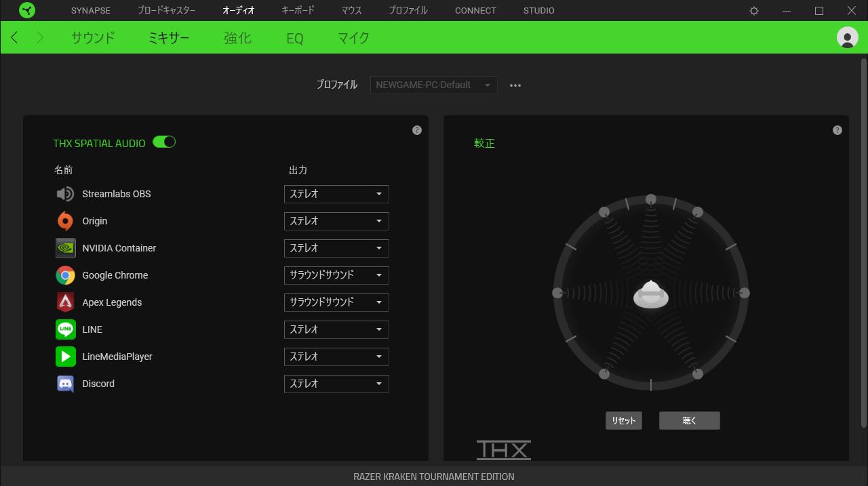Viewport: 868px width, 486px height.
Task: Toggle THX Spatial Audio switch off
Action: pos(164,142)
